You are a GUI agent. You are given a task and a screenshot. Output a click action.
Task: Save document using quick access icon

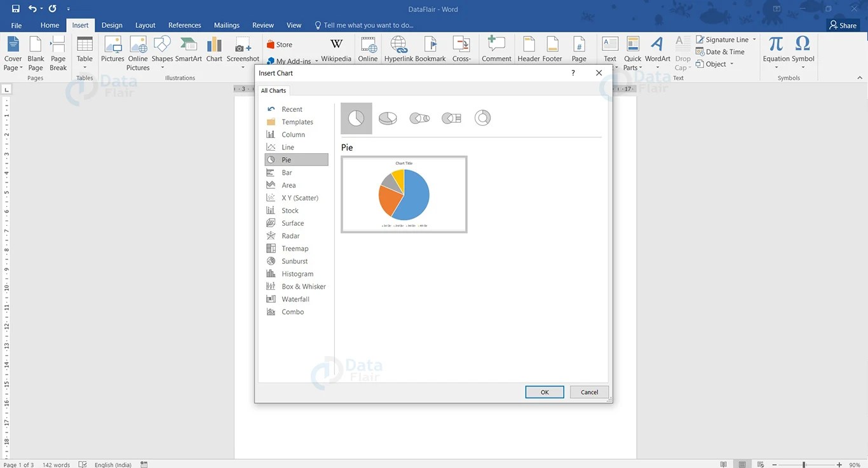pos(15,9)
